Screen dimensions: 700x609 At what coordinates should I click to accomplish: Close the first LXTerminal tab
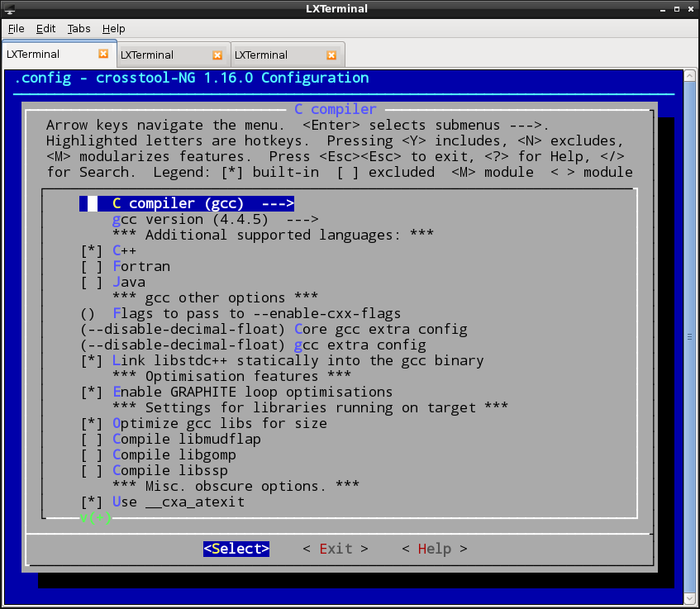coord(103,54)
